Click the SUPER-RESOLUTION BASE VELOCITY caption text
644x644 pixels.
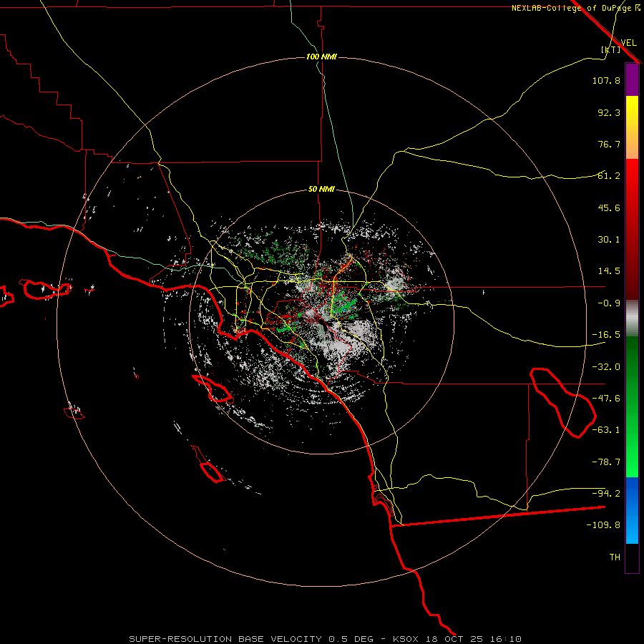pyautogui.click(x=225, y=639)
